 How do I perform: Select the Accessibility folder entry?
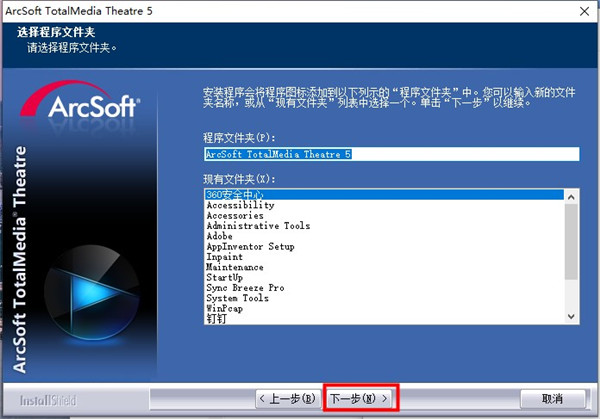[240, 205]
